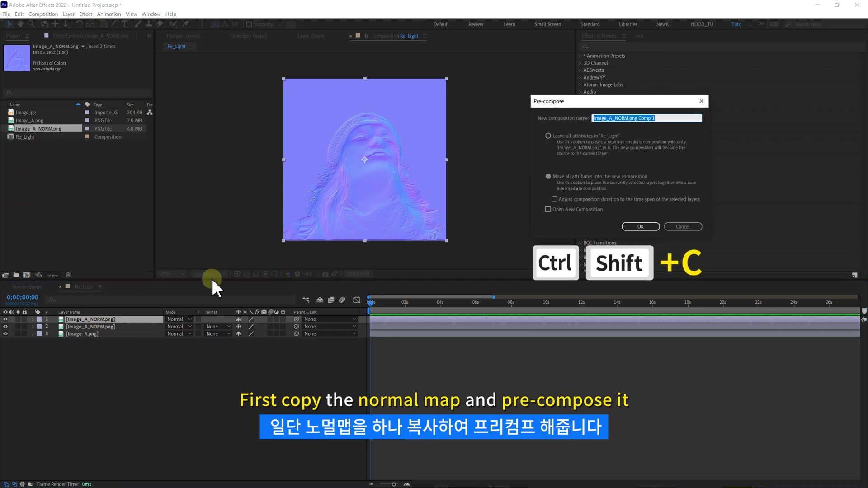Open the blend Mode dropdown for Image_A_NORM.png

[179, 319]
